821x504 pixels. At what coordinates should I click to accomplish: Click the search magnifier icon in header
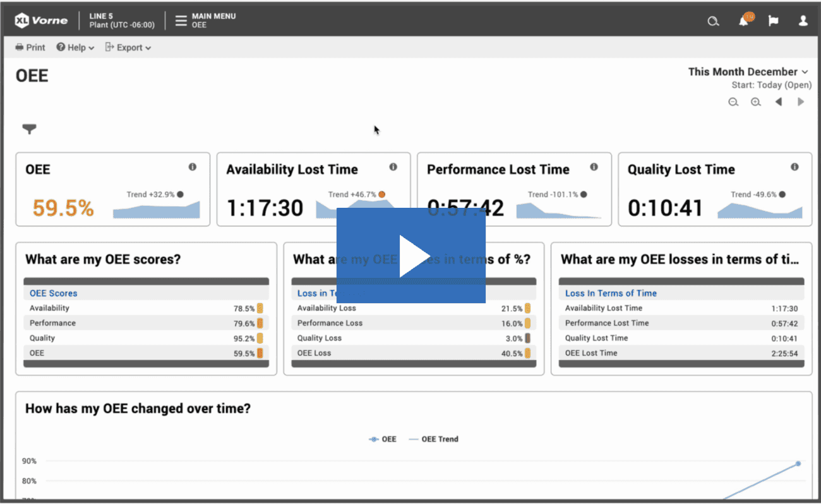(713, 21)
